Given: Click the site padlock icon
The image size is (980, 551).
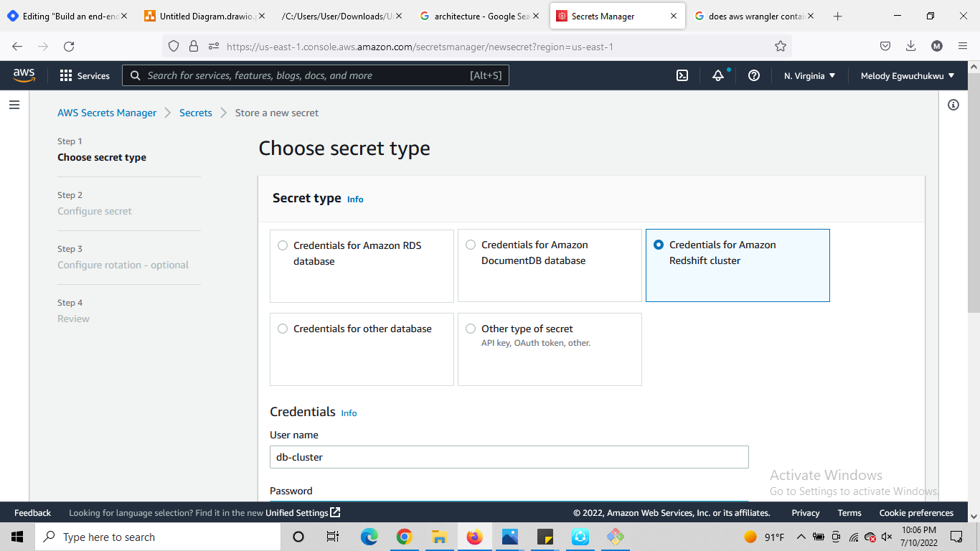Looking at the screenshot, I should click(x=193, y=47).
